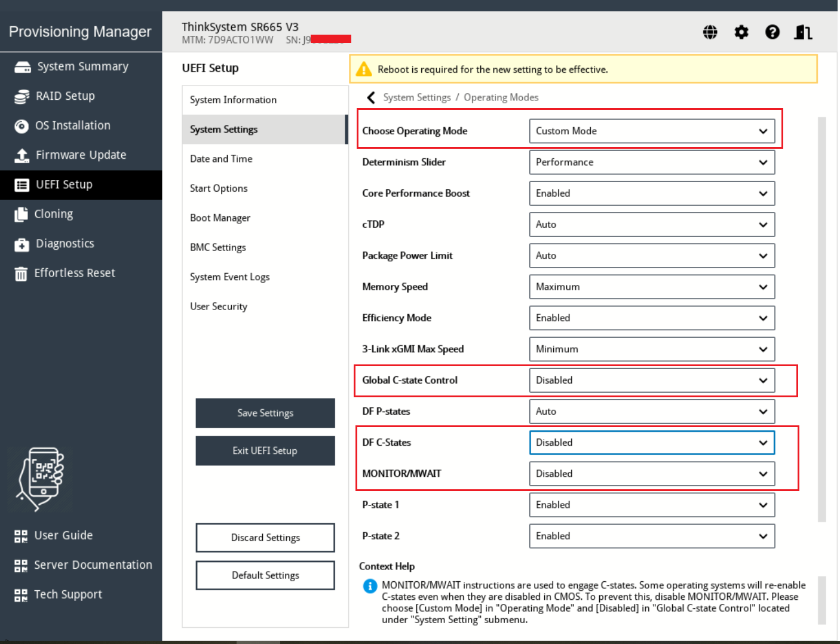The height and width of the screenshot is (644, 840).
Task: Expand the Memory Speed dropdown
Action: (x=652, y=287)
